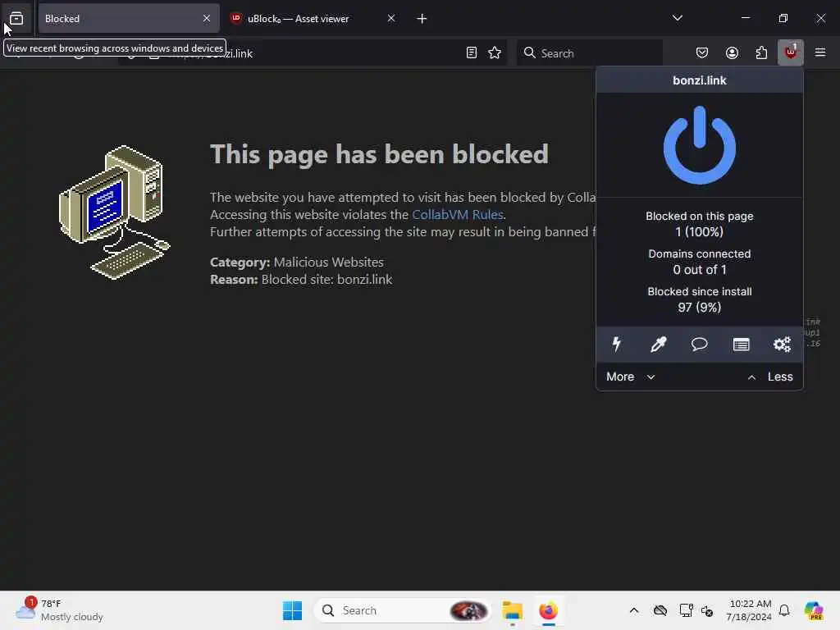This screenshot has height=630, width=840.
Task: Open the uBlock logger list icon
Action: click(x=741, y=344)
